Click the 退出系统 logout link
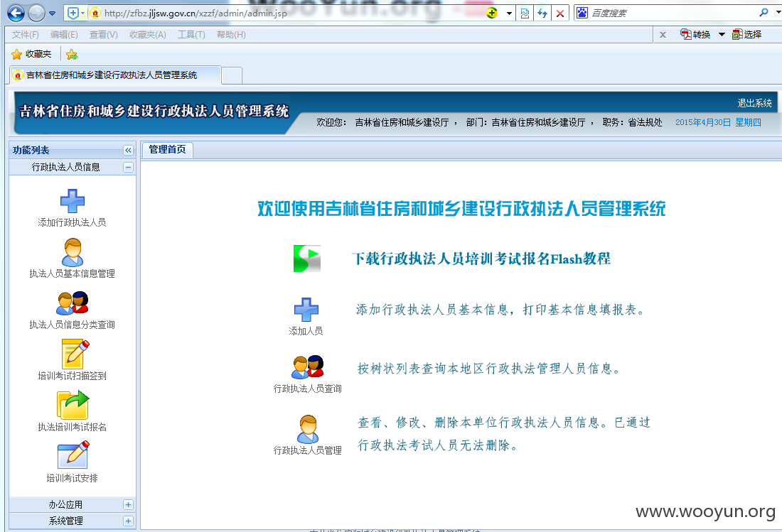 click(754, 103)
